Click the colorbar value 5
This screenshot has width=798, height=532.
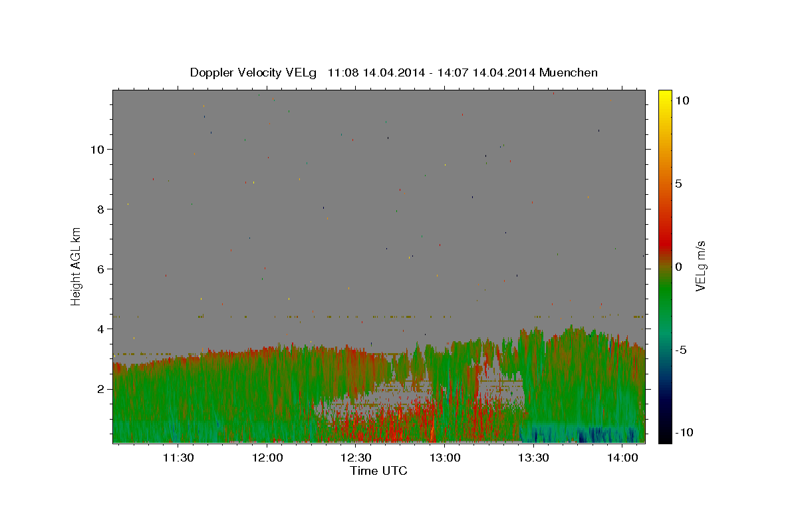pyautogui.click(x=679, y=184)
